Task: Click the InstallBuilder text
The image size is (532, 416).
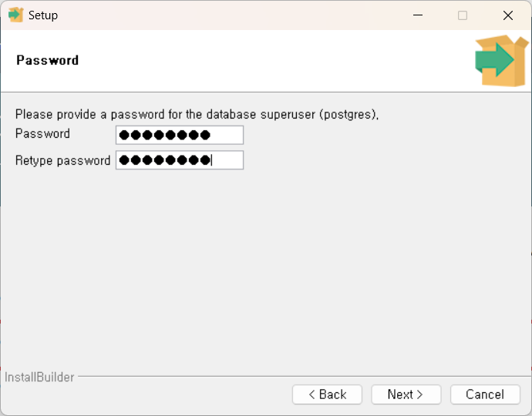Action: tap(39, 377)
